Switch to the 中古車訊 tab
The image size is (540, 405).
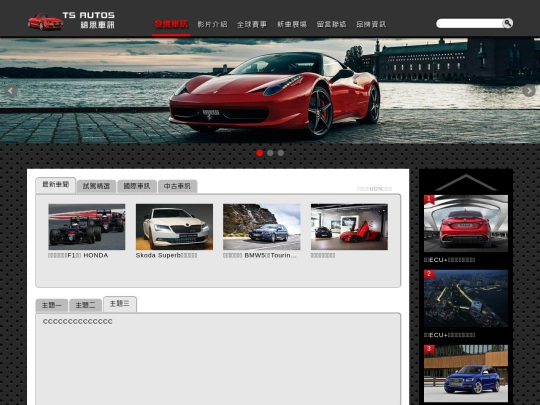pos(177,186)
